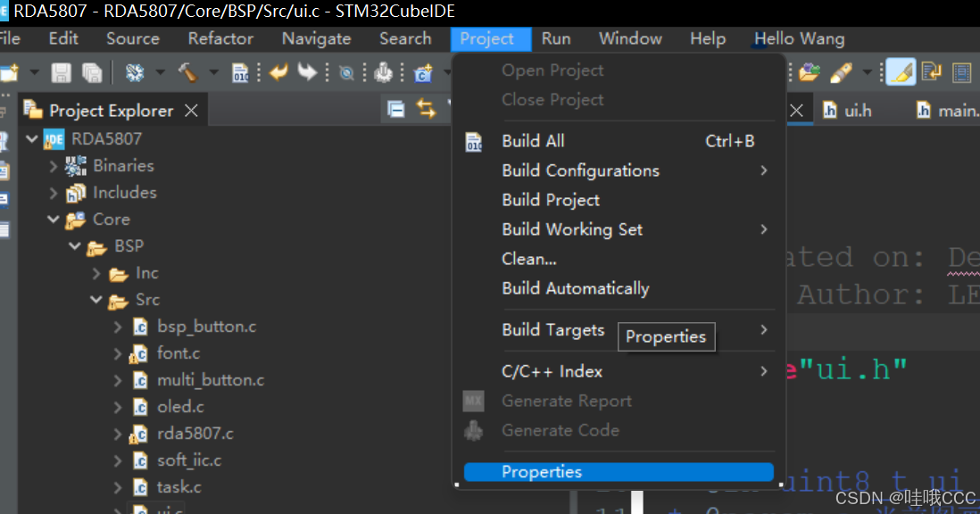The width and height of the screenshot is (980, 514).
Task: Open the Build hammer dropdown arrow
Action: tap(213, 73)
